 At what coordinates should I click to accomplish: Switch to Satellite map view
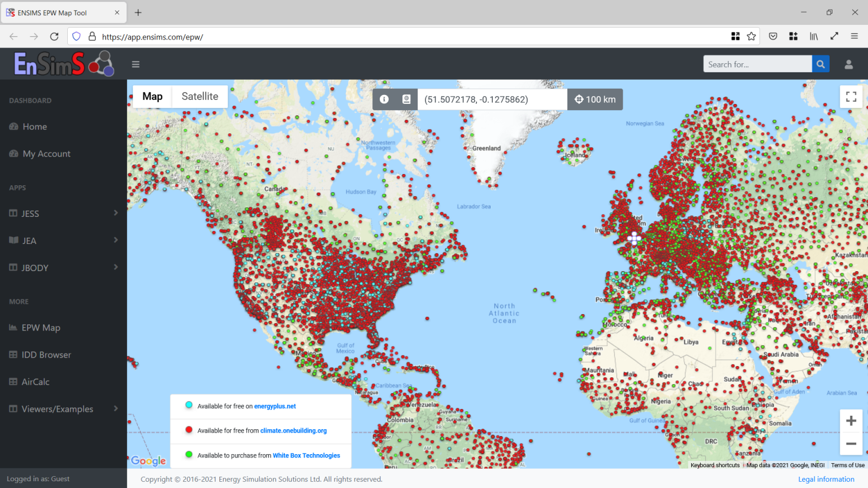[x=199, y=96]
